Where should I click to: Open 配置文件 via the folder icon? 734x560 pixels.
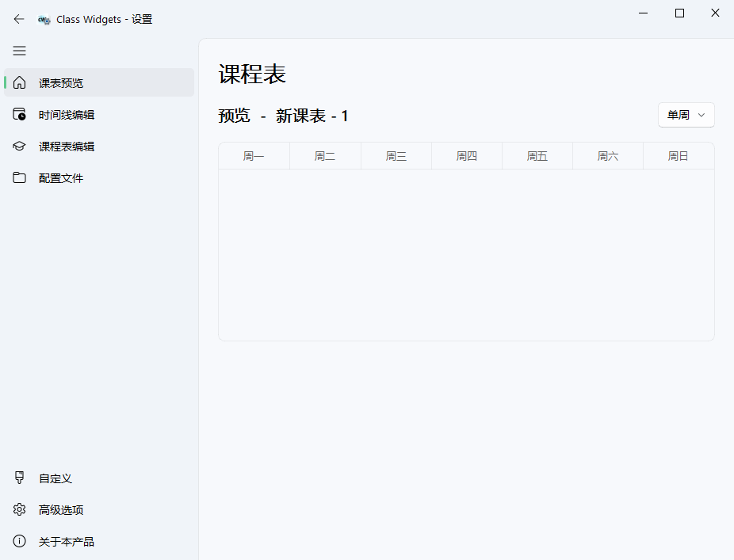[x=19, y=177]
